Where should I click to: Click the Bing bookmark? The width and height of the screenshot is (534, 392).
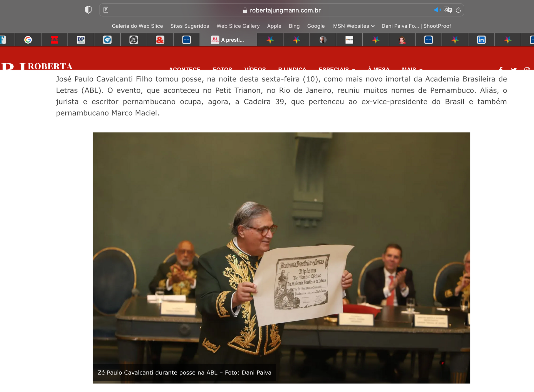(294, 26)
